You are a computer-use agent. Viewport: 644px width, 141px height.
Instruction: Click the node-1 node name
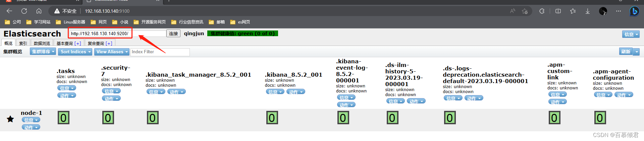point(32,113)
